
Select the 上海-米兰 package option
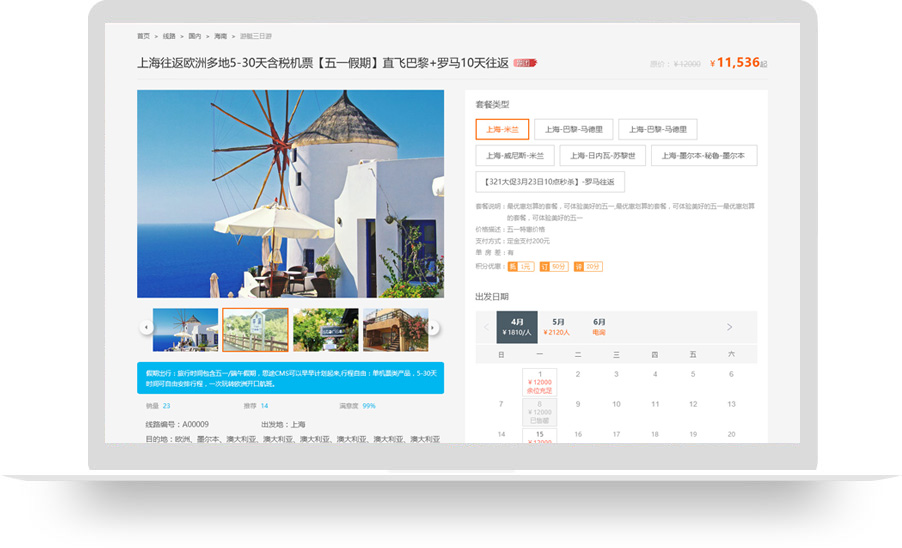click(x=502, y=129)
